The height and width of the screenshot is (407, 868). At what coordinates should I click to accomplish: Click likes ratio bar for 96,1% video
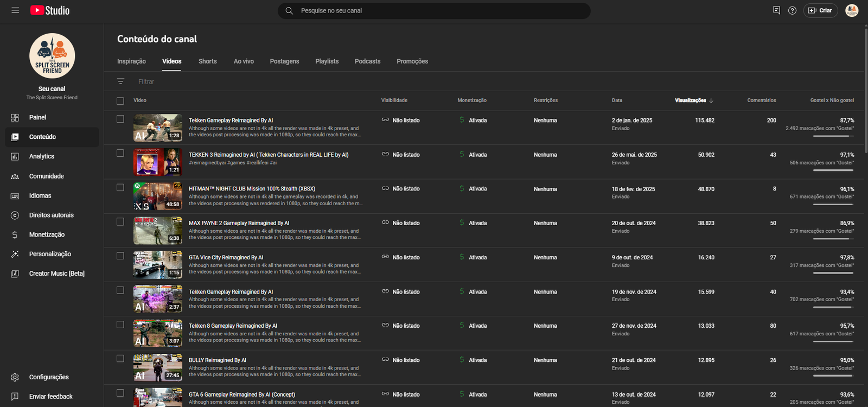833,204
